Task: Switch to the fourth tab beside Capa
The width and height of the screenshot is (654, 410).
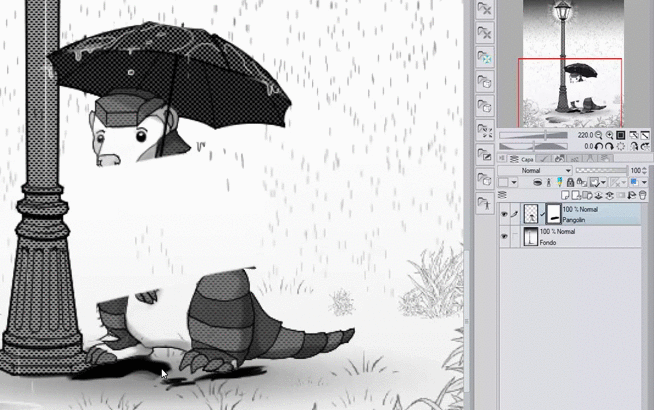Action: click(574, 158)
